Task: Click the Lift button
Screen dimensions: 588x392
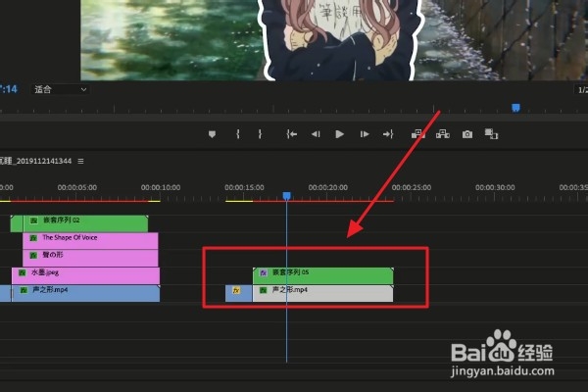Action: pos(417,134)
